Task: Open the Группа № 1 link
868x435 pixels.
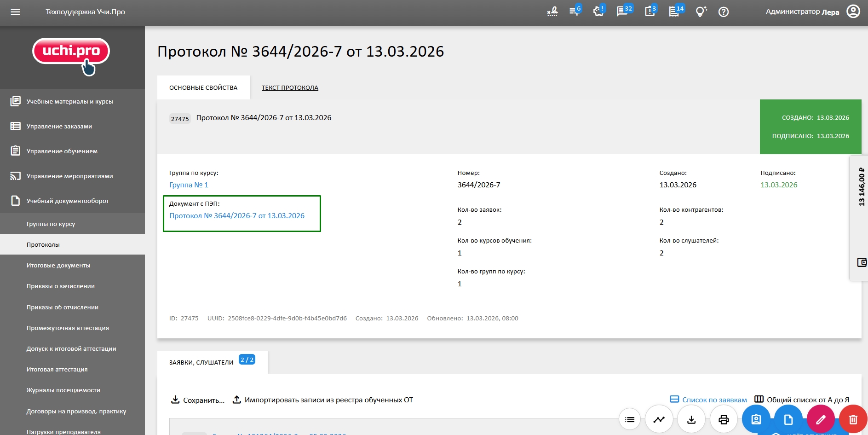Action: point(189,185)
